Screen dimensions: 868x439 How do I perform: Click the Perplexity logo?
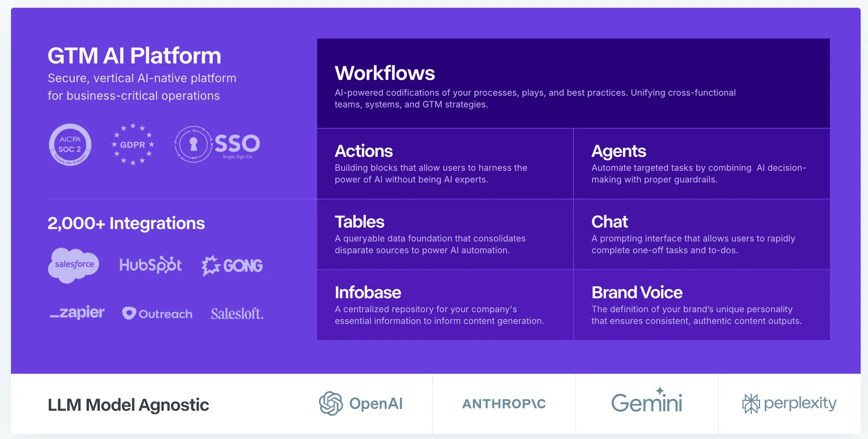point(789,403)
